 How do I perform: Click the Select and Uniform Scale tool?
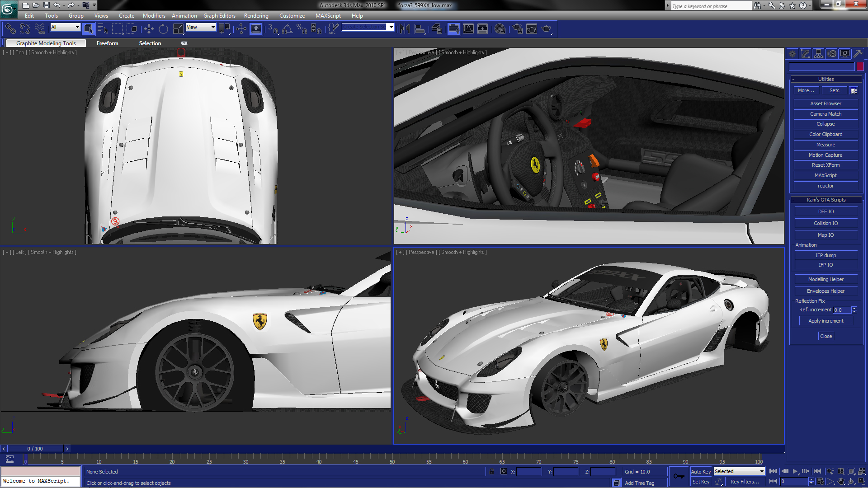click(x=178, y=29)
